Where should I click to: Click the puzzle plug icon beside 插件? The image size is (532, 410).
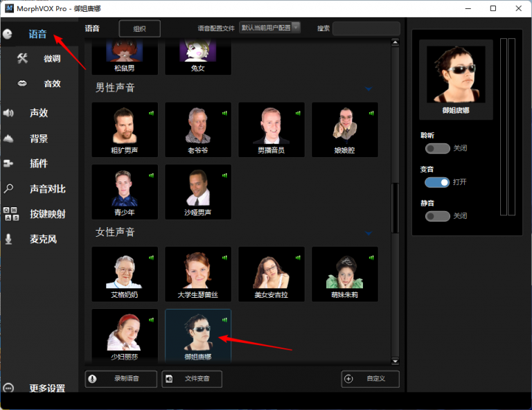coord(8,164)
